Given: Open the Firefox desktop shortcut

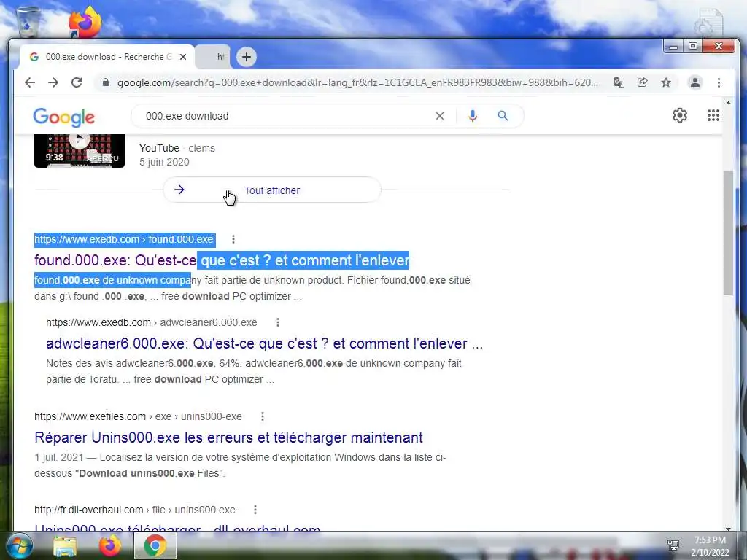Looking at the screenshot, I should coord(85,21).
